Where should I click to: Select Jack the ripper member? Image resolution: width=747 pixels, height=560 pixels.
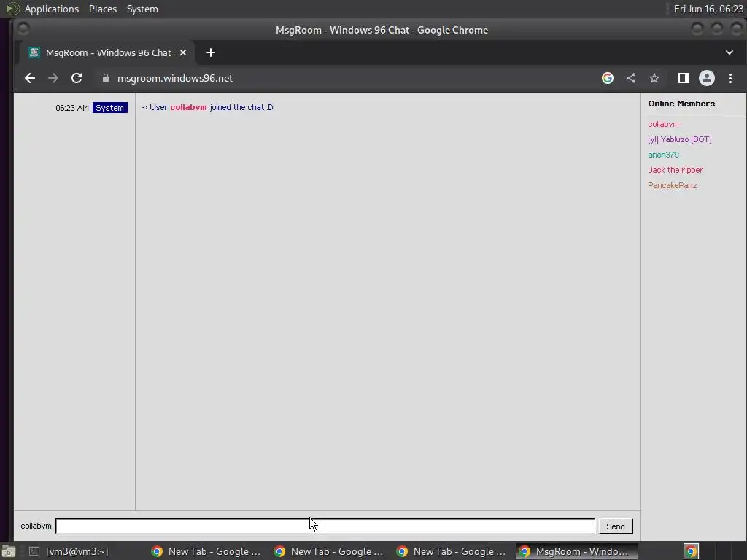tap(676, 170)
